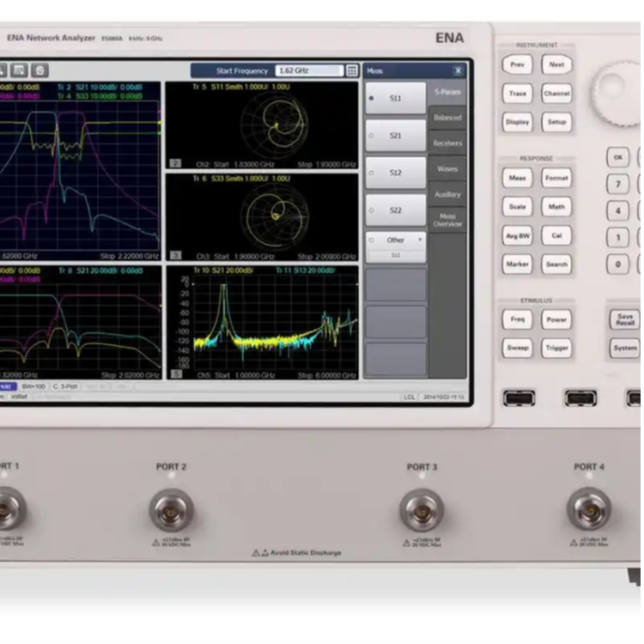644x644 pixels.
Task: Select the window 2 badge on Ch2 Smith chart
Action: pos(175,163)
